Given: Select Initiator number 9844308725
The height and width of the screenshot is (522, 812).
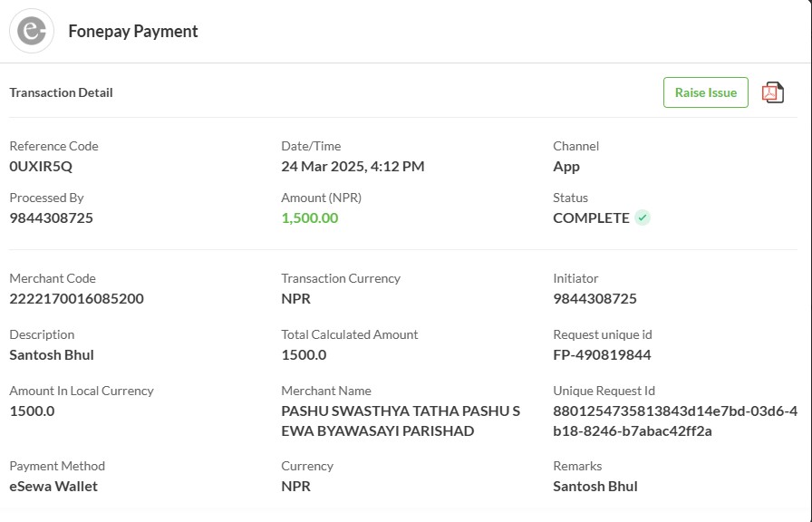Looking at the screenshot, I should (595, 299).
